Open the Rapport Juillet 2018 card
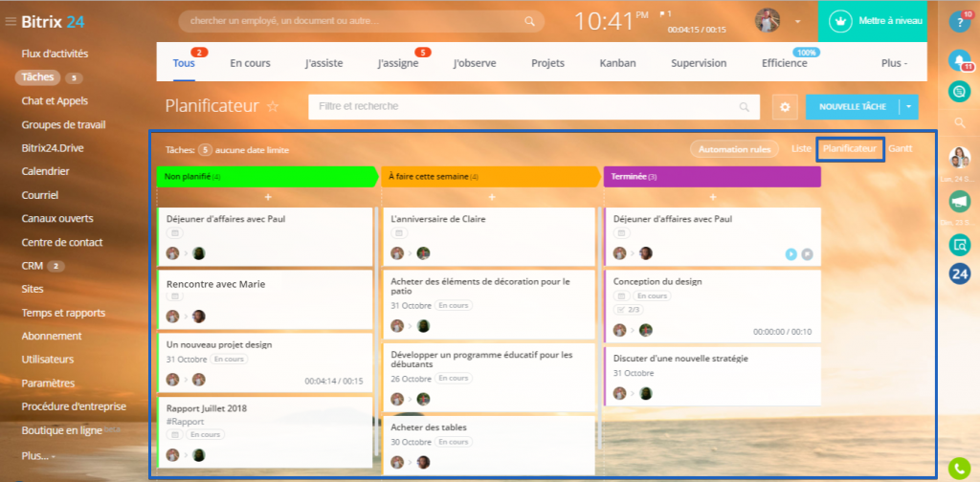The width and height of the screenshot is (980, 482). (x=264, y=432)
